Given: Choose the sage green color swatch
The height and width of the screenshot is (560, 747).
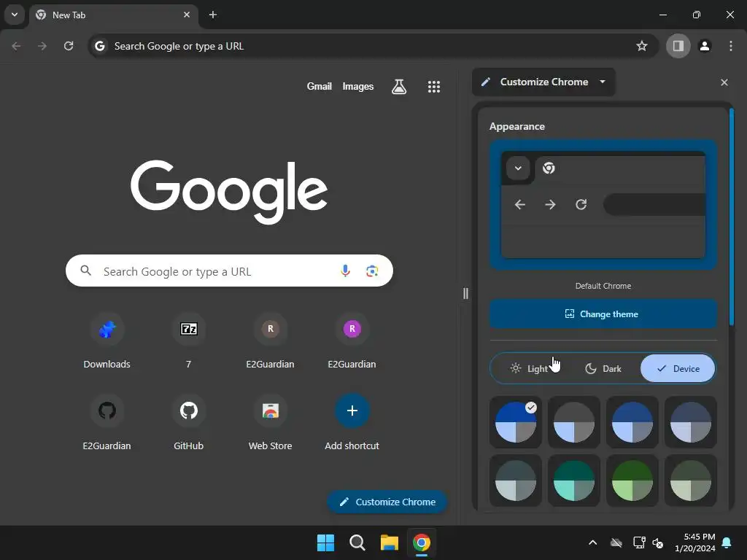Looking at the screenshot, I should click(x=691, y=481).
